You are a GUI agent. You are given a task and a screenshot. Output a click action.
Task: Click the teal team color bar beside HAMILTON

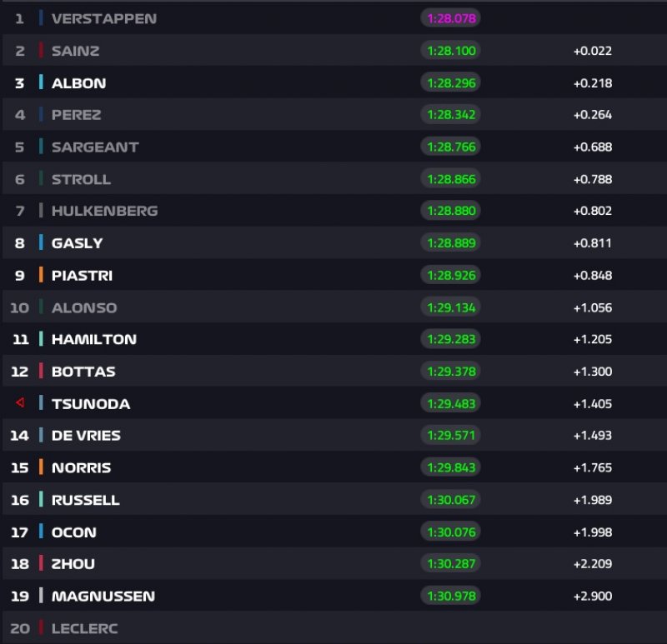click(40, 339)
